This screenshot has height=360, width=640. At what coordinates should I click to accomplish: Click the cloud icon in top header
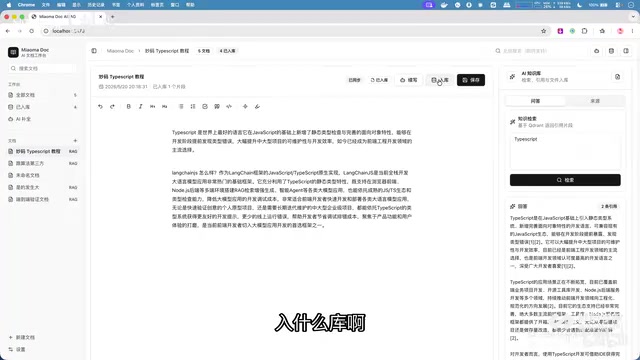[597, 51]
